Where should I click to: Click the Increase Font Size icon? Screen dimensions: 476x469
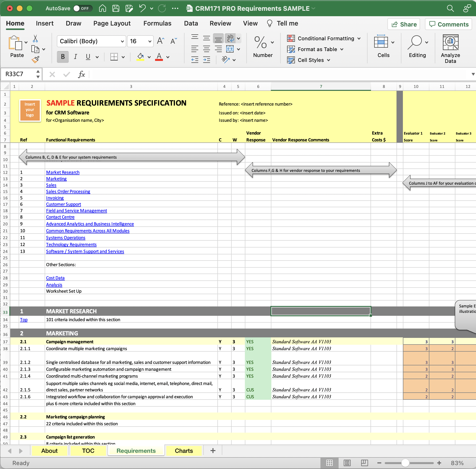click(x=160, y=41)
